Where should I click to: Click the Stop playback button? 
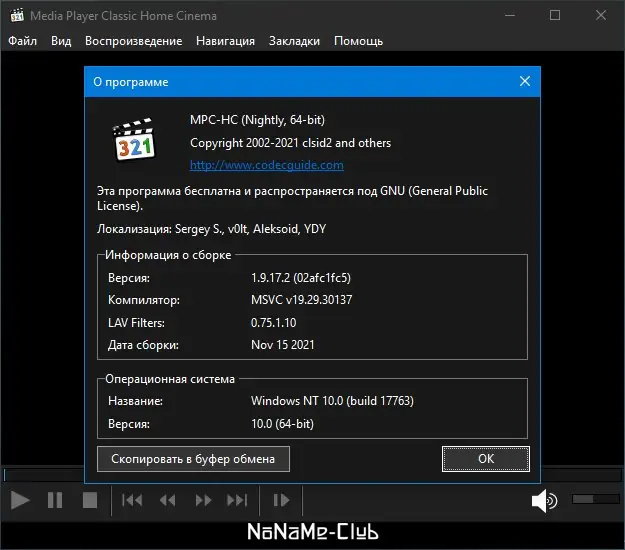(90, 501)
